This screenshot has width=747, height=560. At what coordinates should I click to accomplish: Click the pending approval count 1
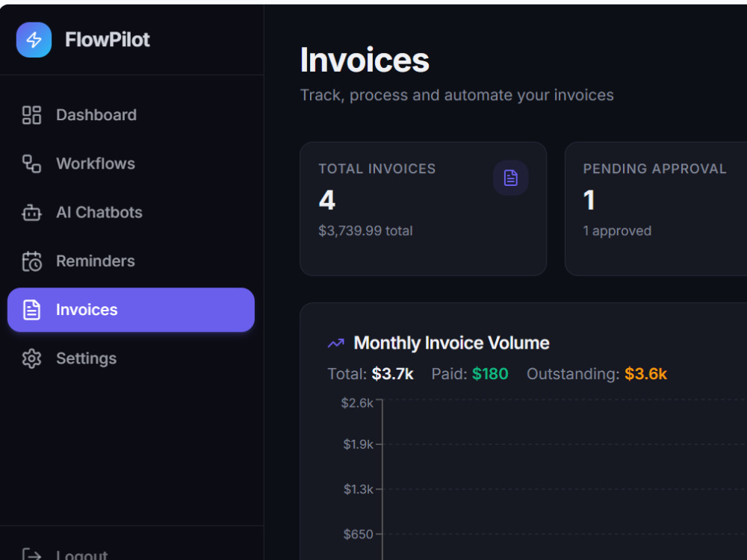[x=589, y=200]
